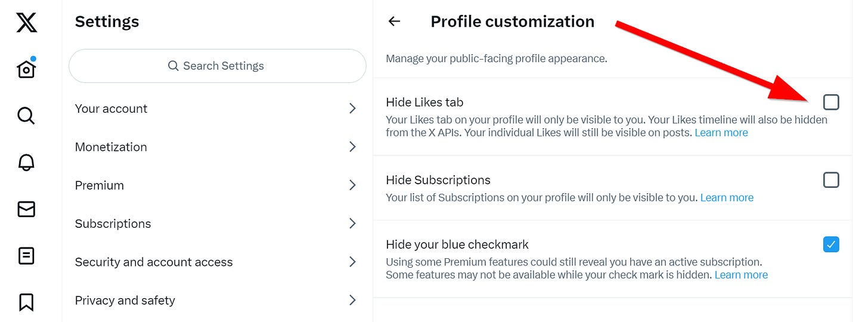
Task: Check the Hide Subscriptions box
Action: [x=831, y=179]
